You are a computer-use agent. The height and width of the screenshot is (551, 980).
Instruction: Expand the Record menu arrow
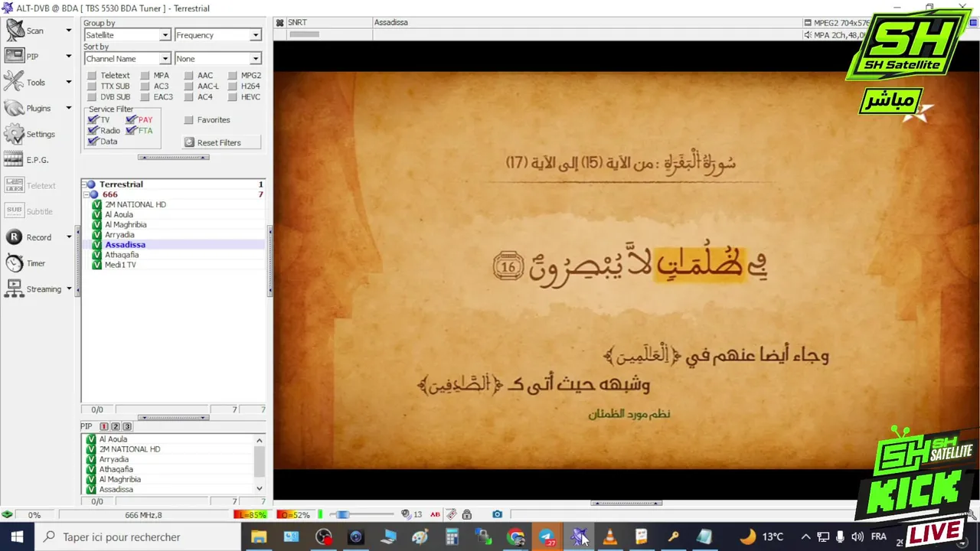[x=68, y=237]
